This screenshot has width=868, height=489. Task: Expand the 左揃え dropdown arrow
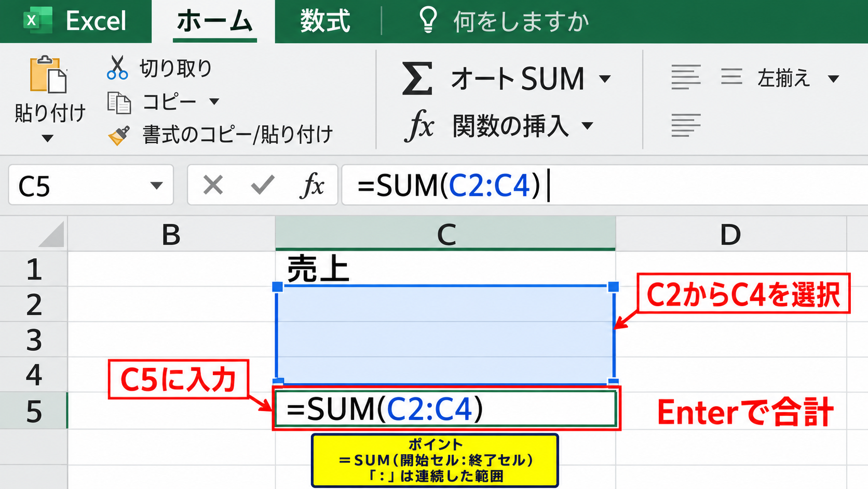click(833, 79)
